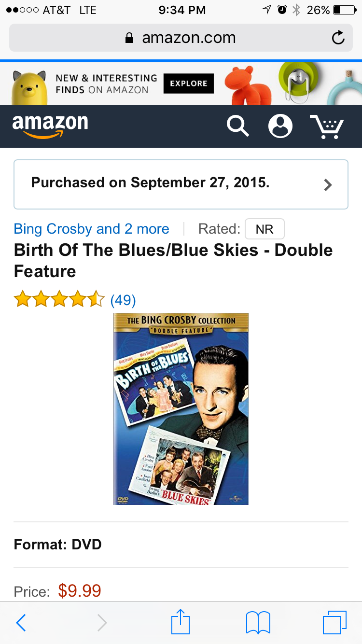This screenshot has width=362, height=644.
Task: Click the Explore button in the banner
Action: tap(189, 84)
